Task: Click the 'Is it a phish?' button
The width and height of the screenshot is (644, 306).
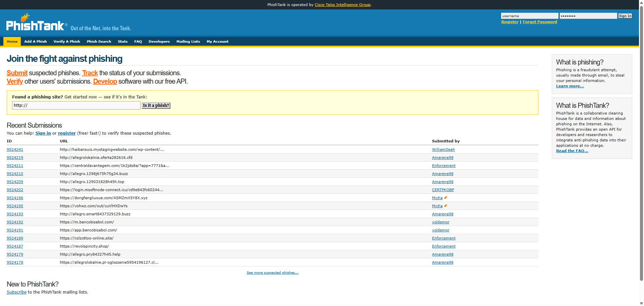Action: tap(156, 105)
